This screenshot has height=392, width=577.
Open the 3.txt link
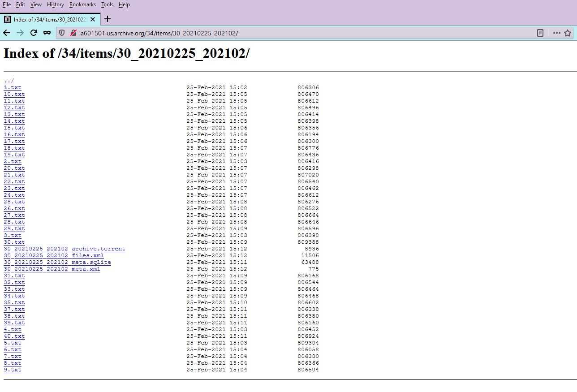click(13, 235)
